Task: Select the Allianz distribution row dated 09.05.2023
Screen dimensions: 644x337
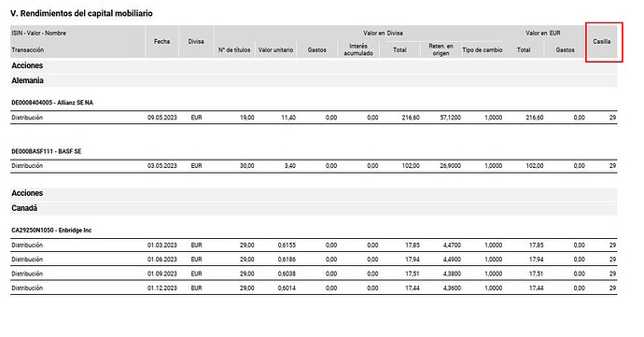Action: 314,118
